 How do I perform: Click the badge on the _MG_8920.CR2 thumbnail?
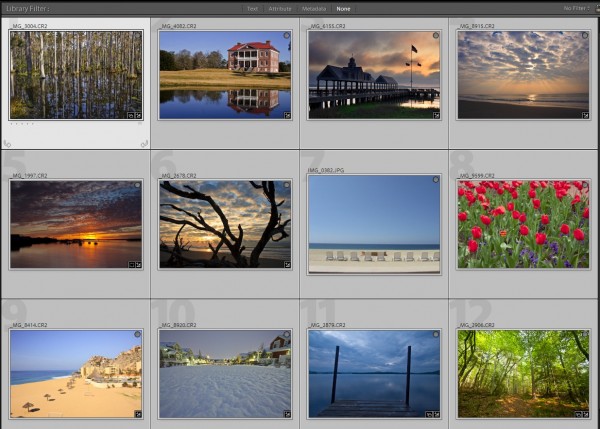tap(286, 413)
